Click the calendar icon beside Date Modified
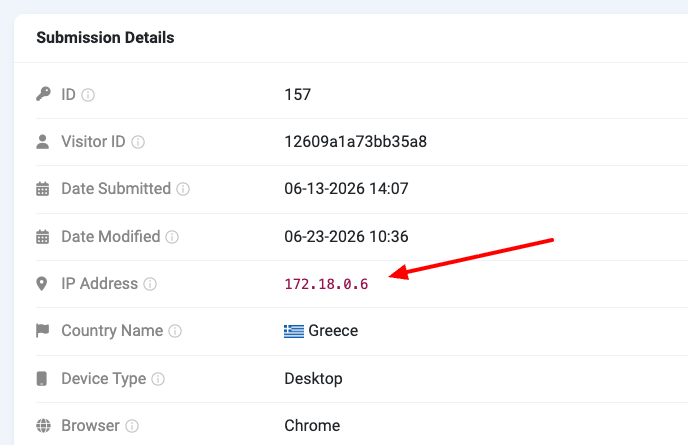The height and width of the screenshot is (445, 688). pos(43,237)
